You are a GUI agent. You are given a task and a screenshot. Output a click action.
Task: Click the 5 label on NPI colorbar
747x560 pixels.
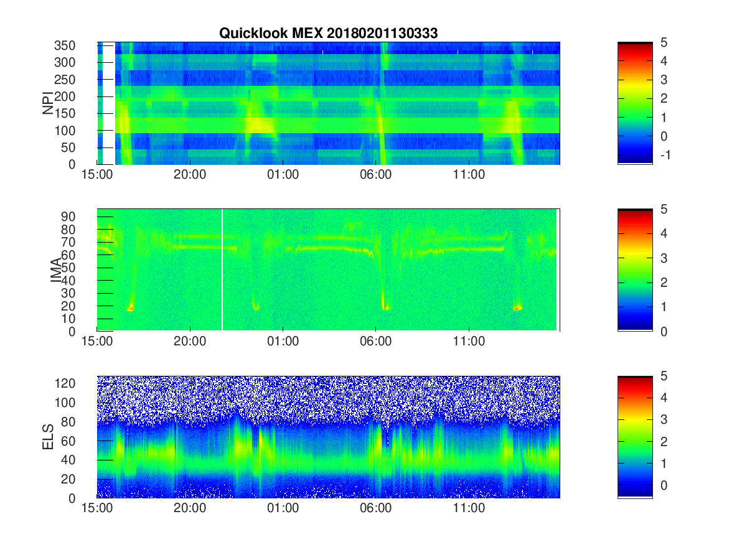665,43
